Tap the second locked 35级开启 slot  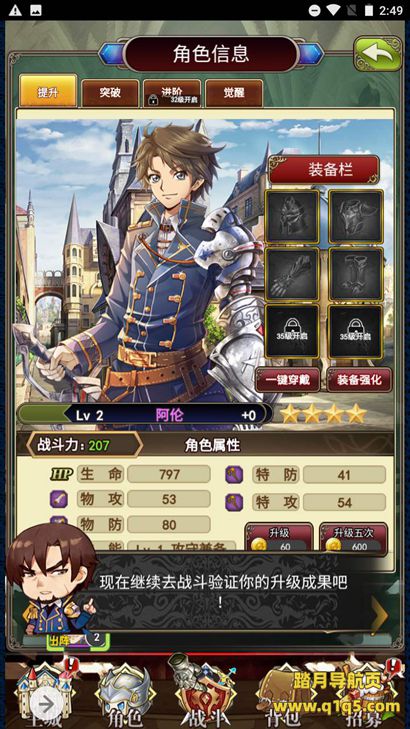pos(356,331)
